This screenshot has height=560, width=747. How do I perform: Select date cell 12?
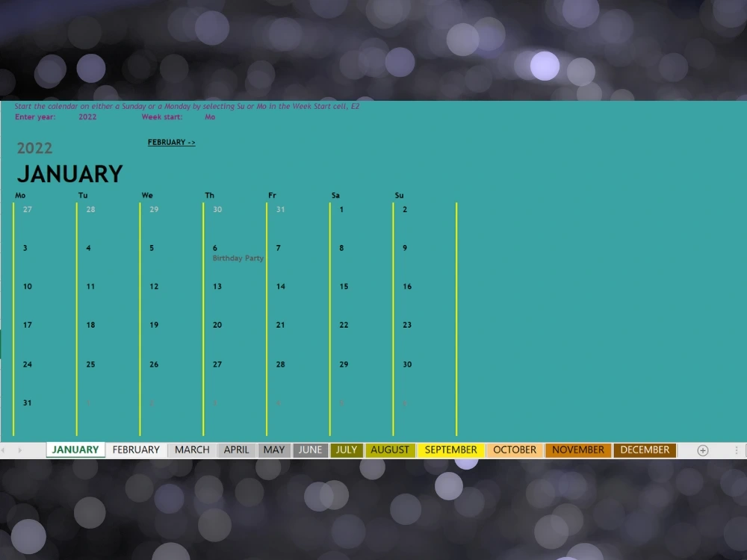pos(154,286)
